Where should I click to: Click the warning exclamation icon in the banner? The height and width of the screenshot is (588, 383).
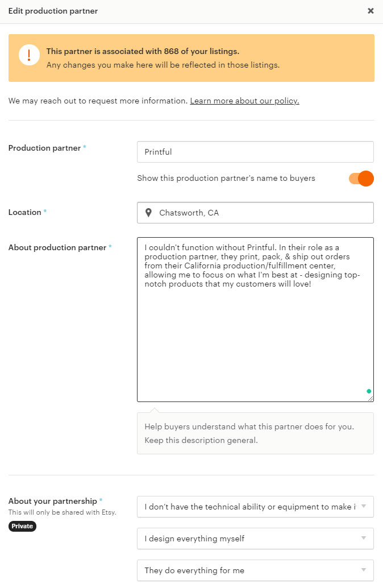pyautogui.click(x=28, y=55)
